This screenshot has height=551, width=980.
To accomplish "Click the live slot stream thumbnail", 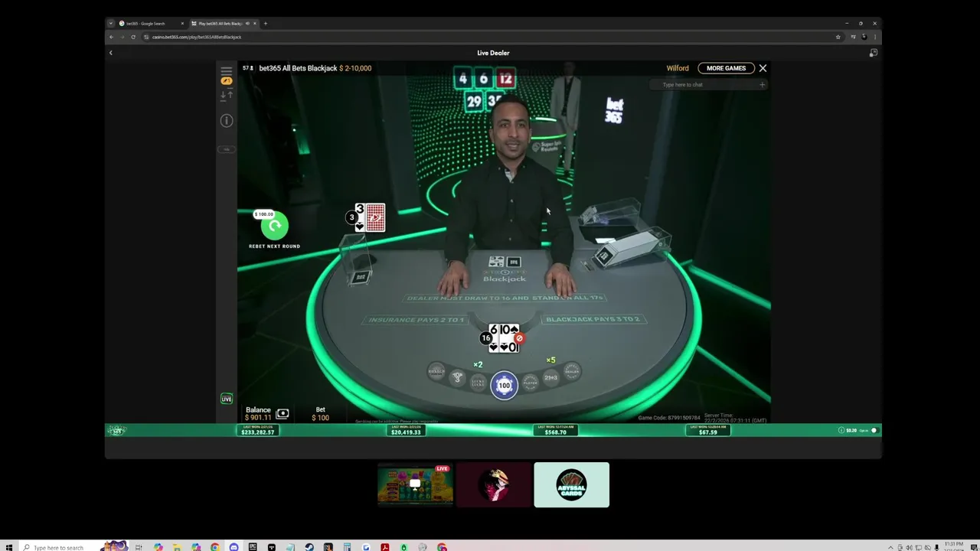I will coord(415,484).
